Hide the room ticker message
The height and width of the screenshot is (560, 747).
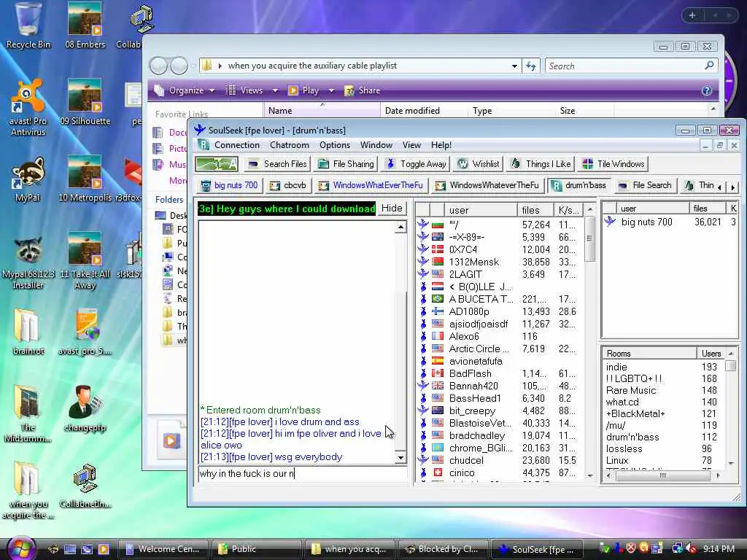click(x=392, y=209)
